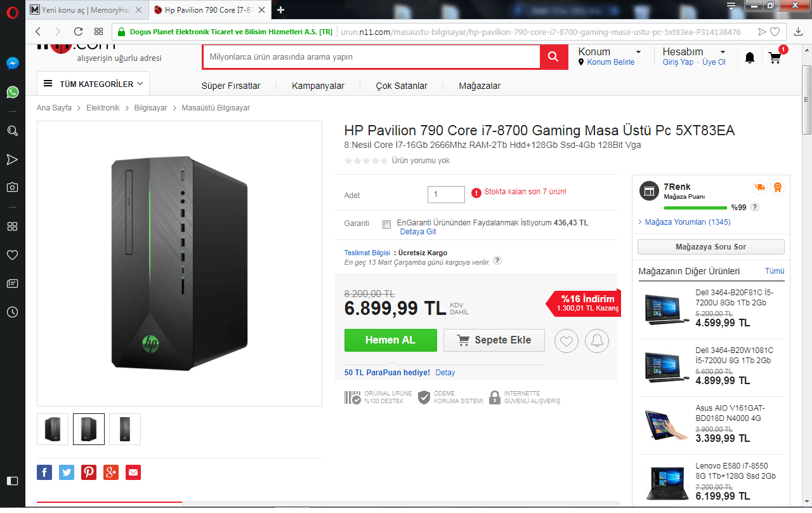Screen dimensions: 812x513
Task: Share product on Facebook
Action: click(x=44, y=472)
